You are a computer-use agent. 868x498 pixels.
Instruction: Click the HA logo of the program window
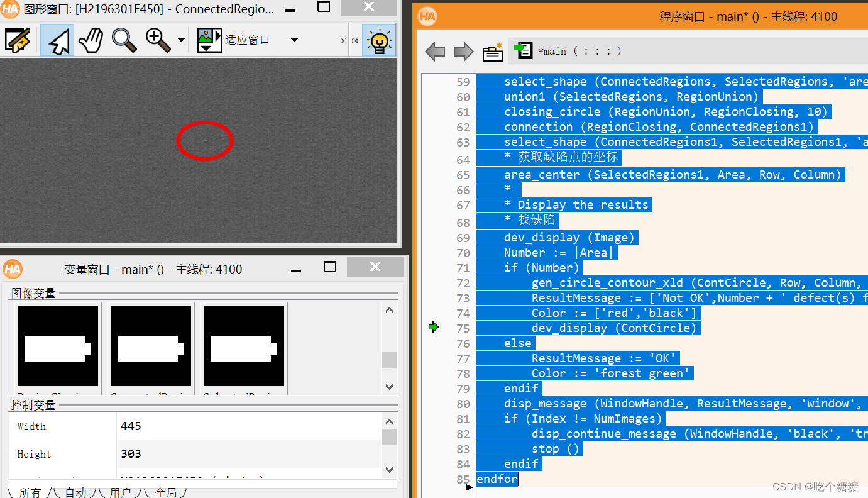coord(427,16)
